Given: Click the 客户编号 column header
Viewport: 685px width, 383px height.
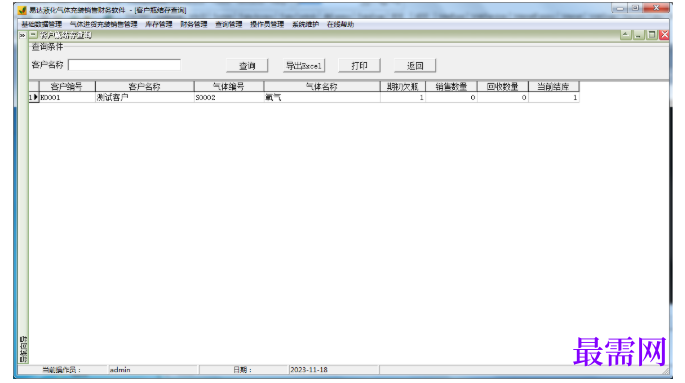Looking at the screenshot, I should 67,86.
